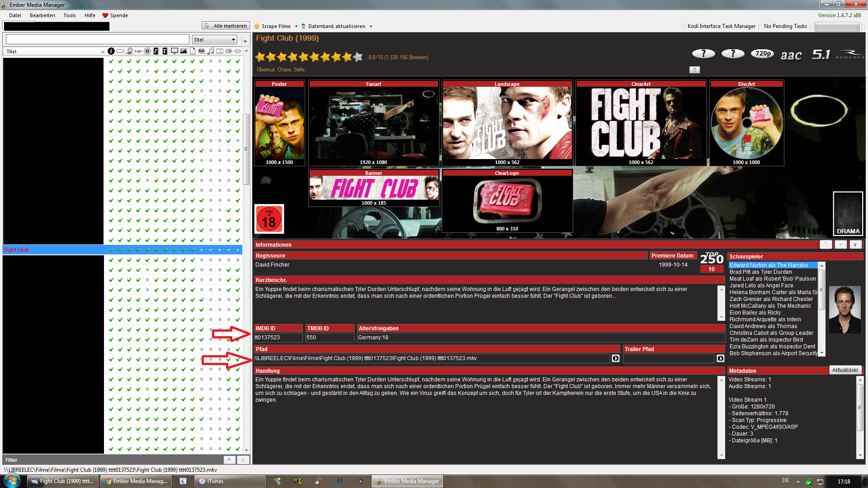Click Scrape Filme button
The width and height of the screenshot is (868, 488).
273,26
